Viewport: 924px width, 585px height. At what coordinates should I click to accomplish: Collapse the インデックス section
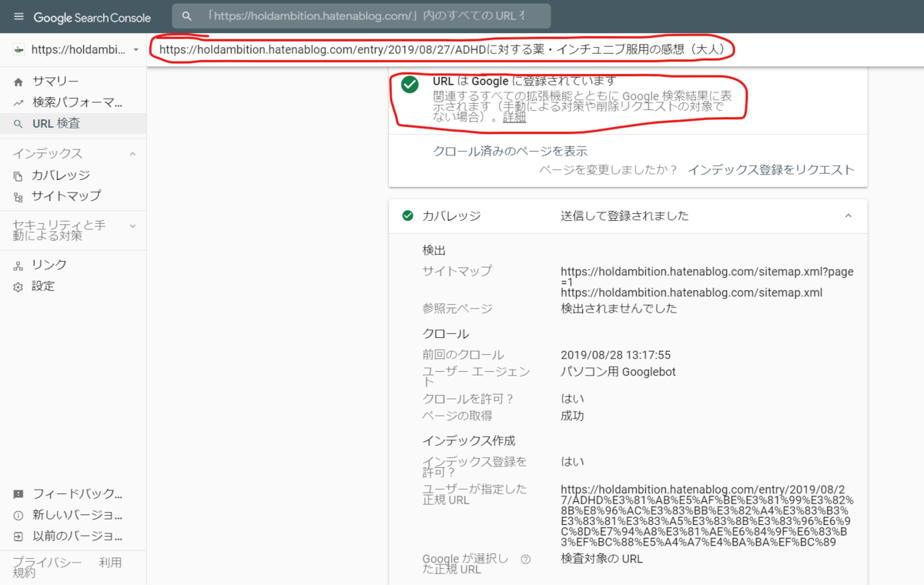click(132, 154)
